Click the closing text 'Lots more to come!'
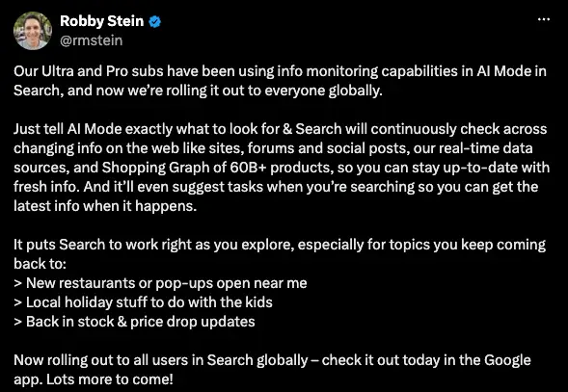Image resolution: width=568 pixels, height=392 pixels. point(110,379)
